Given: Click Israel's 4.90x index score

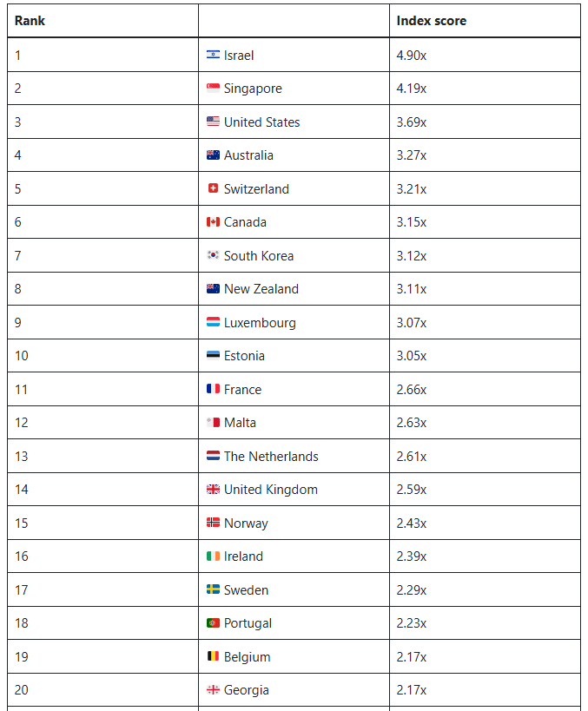Looking at the screenshot, I should coord(412,56).
